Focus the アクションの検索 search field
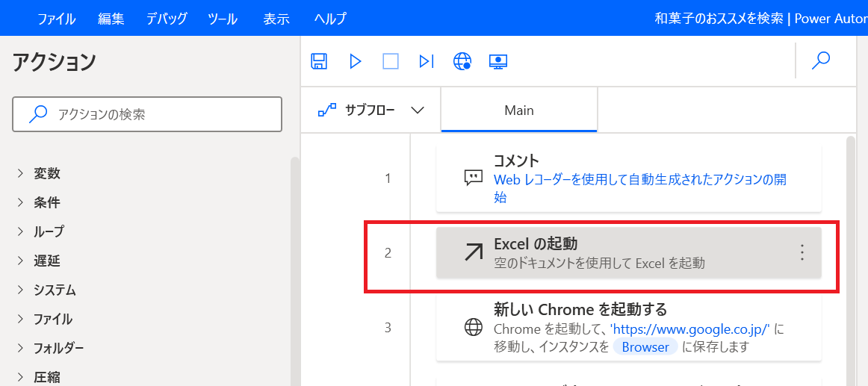The height and width of the screenshot is (386, 868). click(x=147, y=114)
